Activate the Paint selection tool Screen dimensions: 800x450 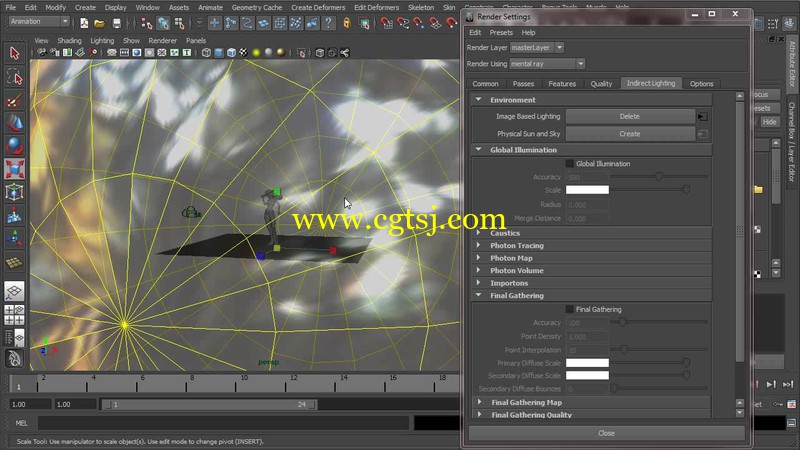point(14,100)
